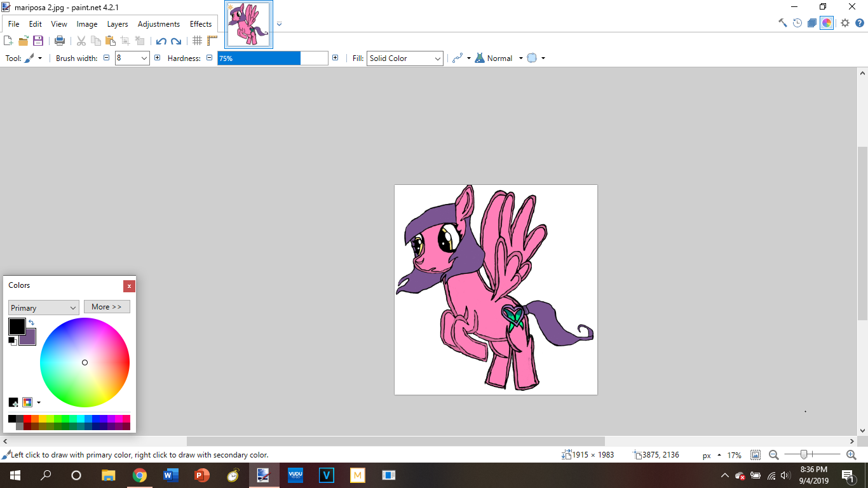Redo the last undone action
Viewport: 868px width, 488px height.
(176, 41)
